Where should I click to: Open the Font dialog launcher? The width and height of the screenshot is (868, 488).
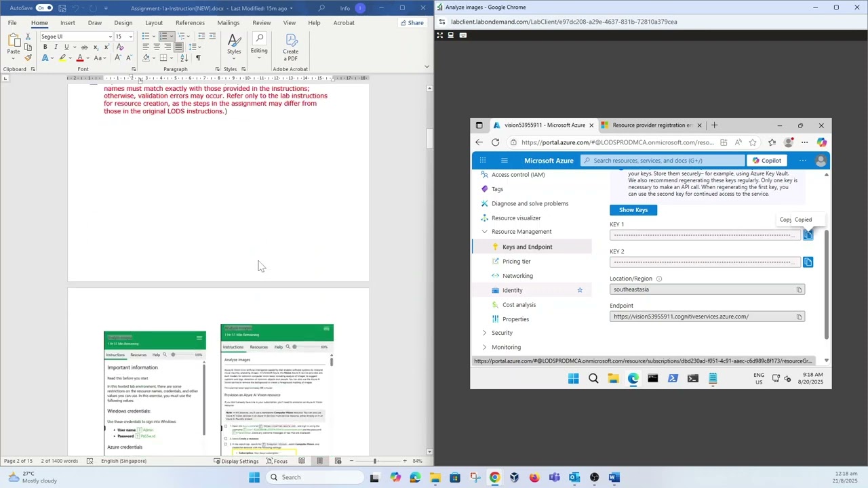coord(134,69)
